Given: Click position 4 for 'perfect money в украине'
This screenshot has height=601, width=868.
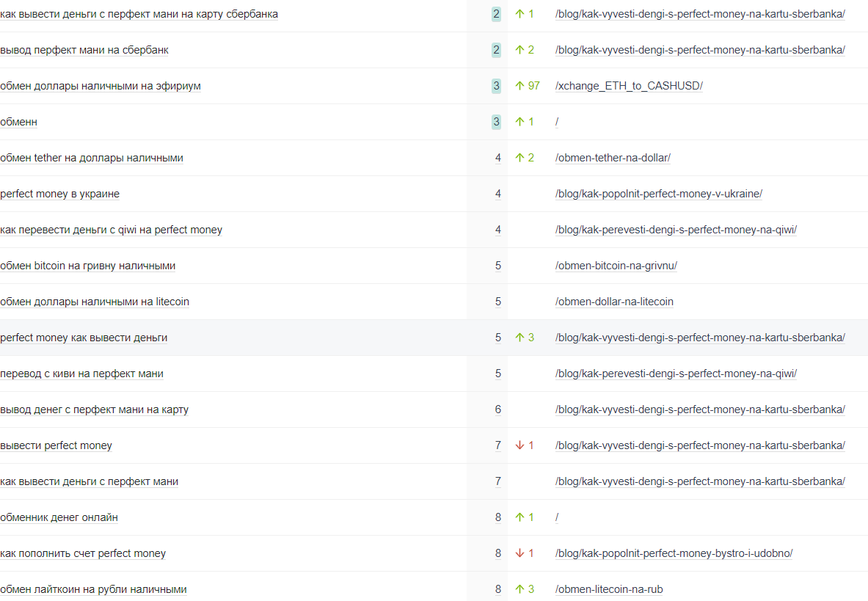Looking at the screenshot, I should [498, 194].
